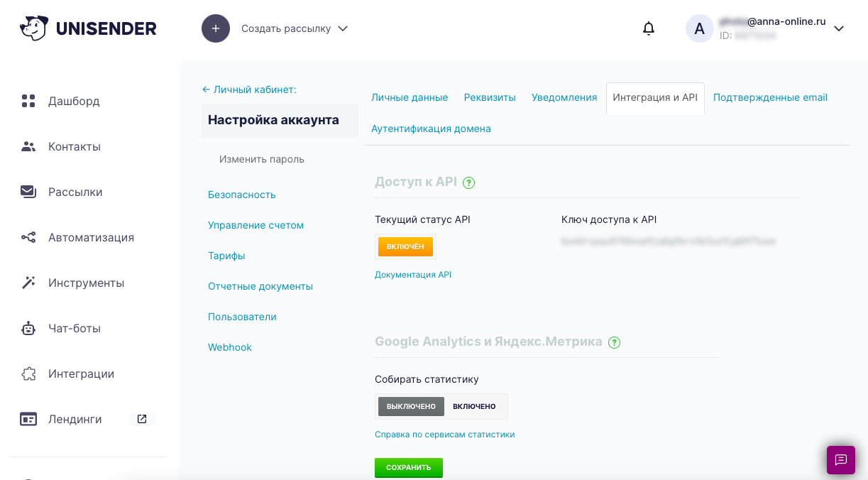Open the Документация API link
Screen dimensions: 868x480
pos(413,275)
